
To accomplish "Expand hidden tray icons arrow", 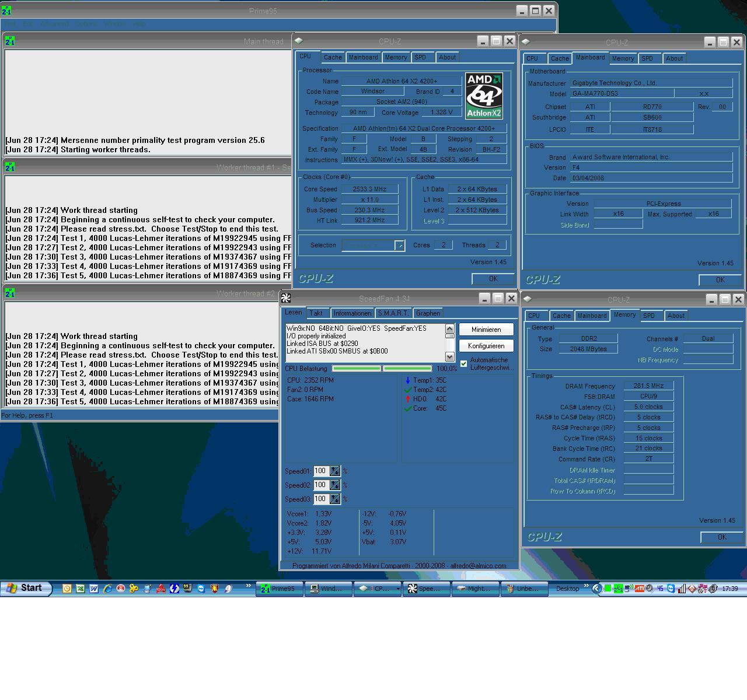I will click(596, 589).
